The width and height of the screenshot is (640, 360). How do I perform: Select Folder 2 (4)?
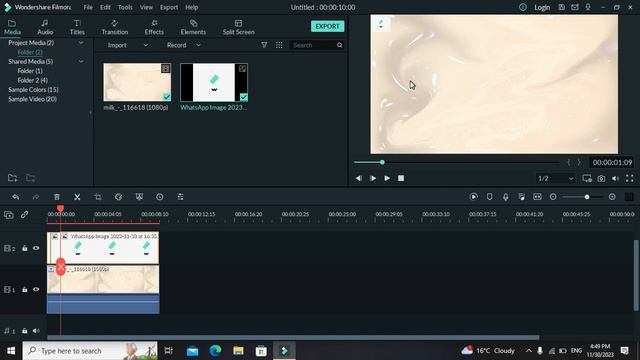point(32,80)
